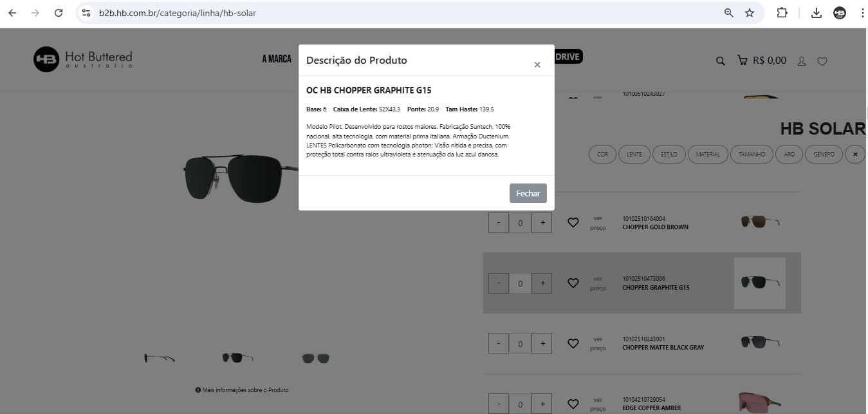Click quantity field for Chopper Graphite G15
Viewport: 868px width, 414px height.
521,284
